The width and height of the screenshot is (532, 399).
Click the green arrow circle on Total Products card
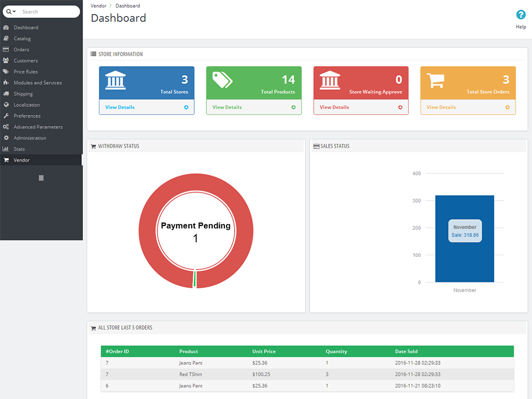tap(294, 107)
